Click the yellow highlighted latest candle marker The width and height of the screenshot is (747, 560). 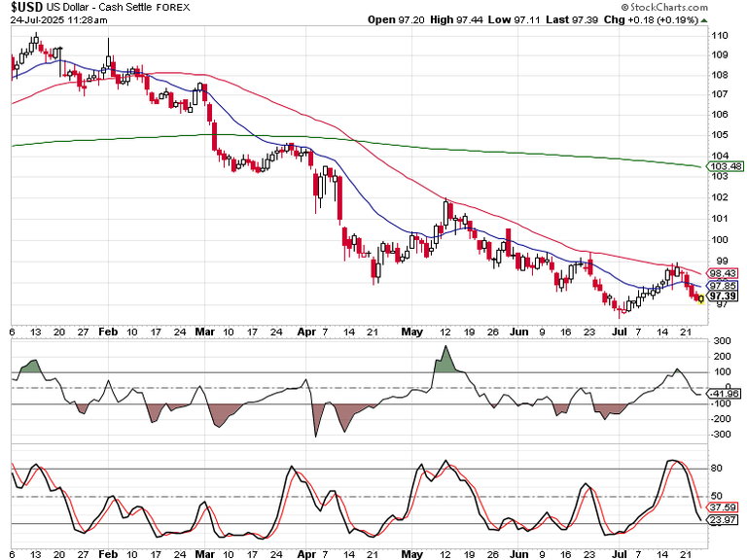(700, 298)
